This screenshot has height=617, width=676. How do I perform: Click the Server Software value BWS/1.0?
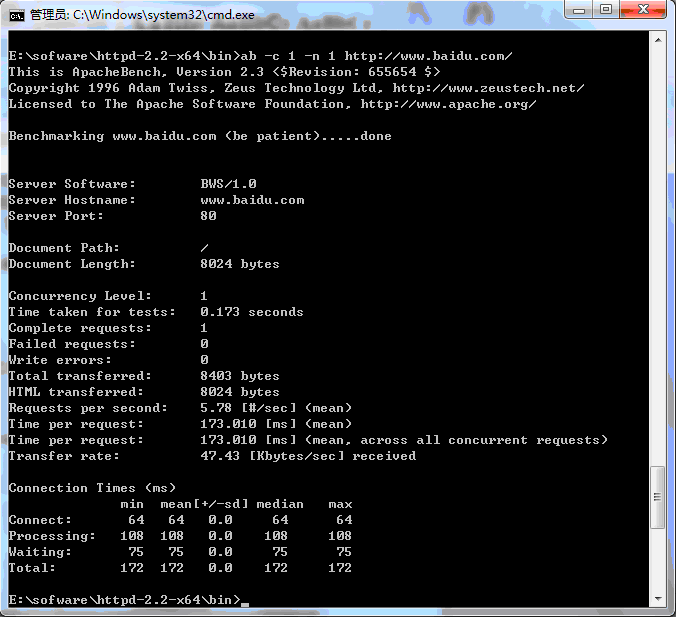click(228, 184)
